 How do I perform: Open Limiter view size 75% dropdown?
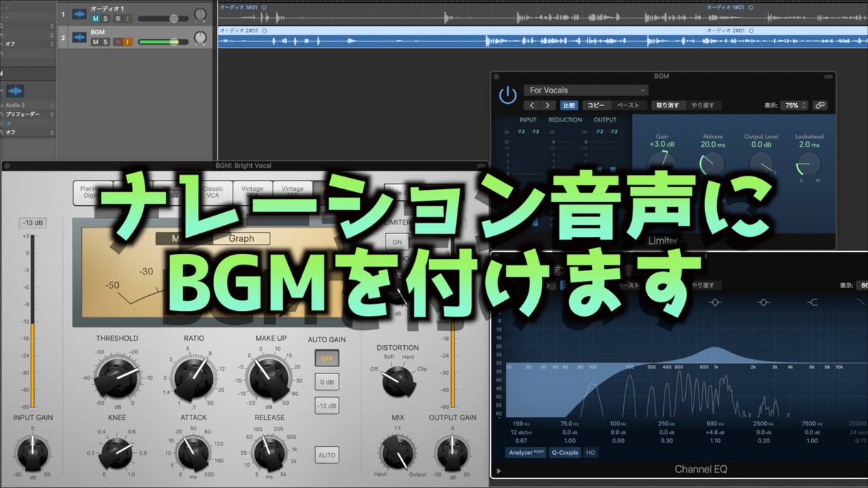pyautogui.click(x=794, y=105)
